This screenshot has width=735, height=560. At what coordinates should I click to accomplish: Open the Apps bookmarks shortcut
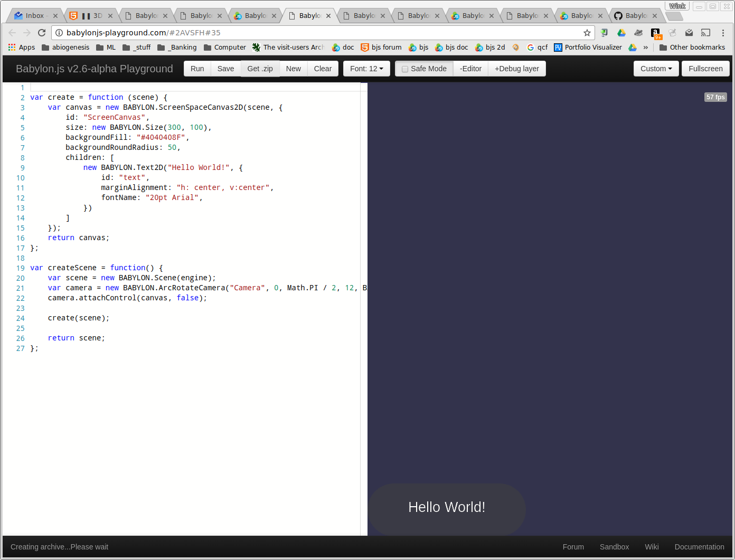point(22,48)
